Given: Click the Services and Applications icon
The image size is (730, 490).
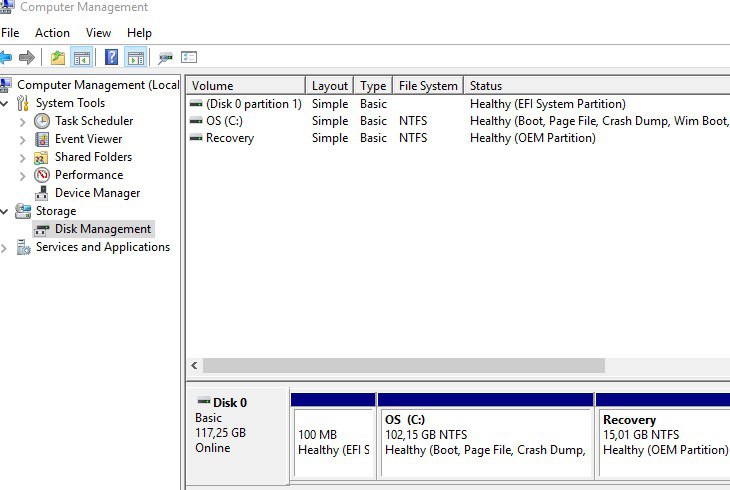Looking at the screenshot, I should pos(23,247).
